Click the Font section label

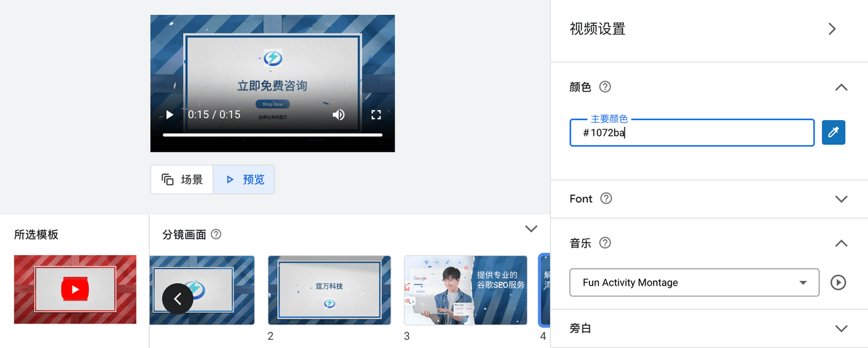[x=581, y=199]
